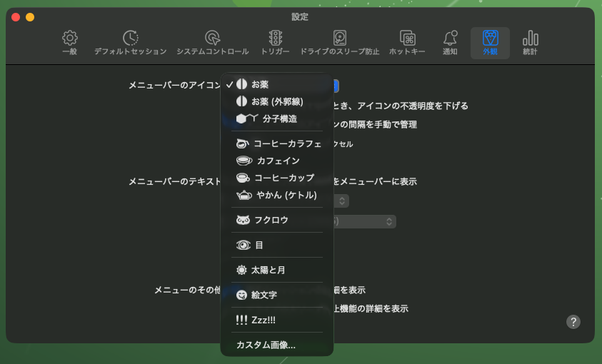Open the 一般 general settings tab
This screenshot has width=602, height=364.
click(69, 43)
